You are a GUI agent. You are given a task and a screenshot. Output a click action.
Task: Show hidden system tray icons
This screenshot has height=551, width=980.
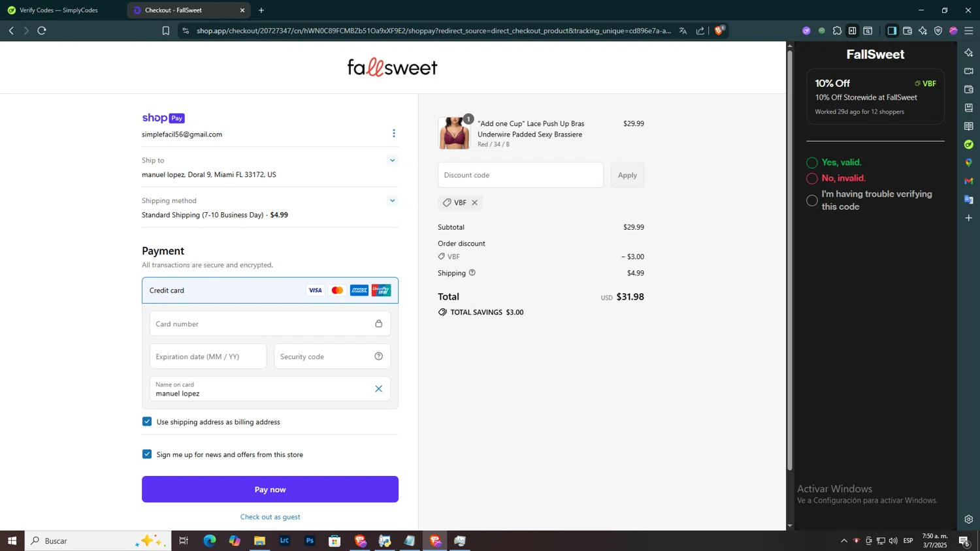(844, 541)
